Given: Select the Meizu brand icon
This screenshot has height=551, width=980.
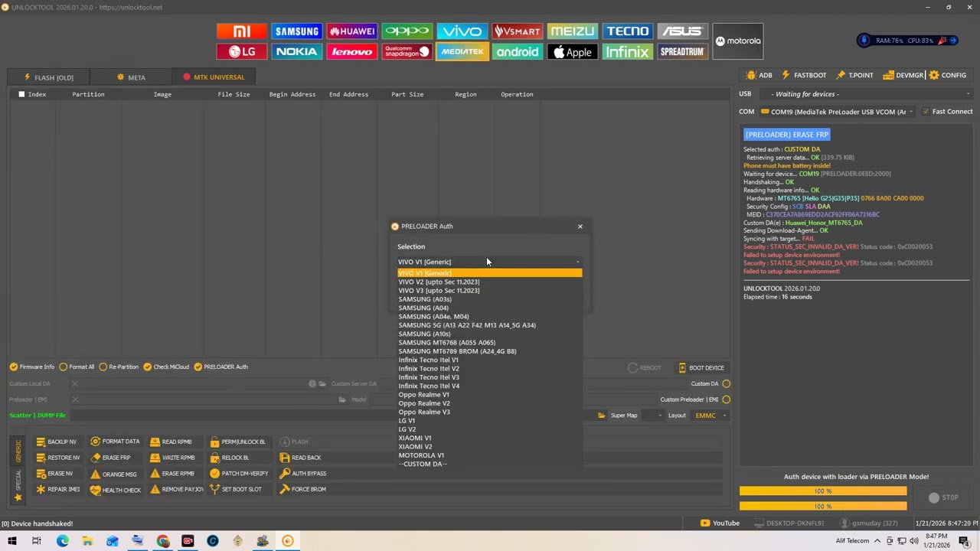Looking at the screenshot, I should 573,31.
